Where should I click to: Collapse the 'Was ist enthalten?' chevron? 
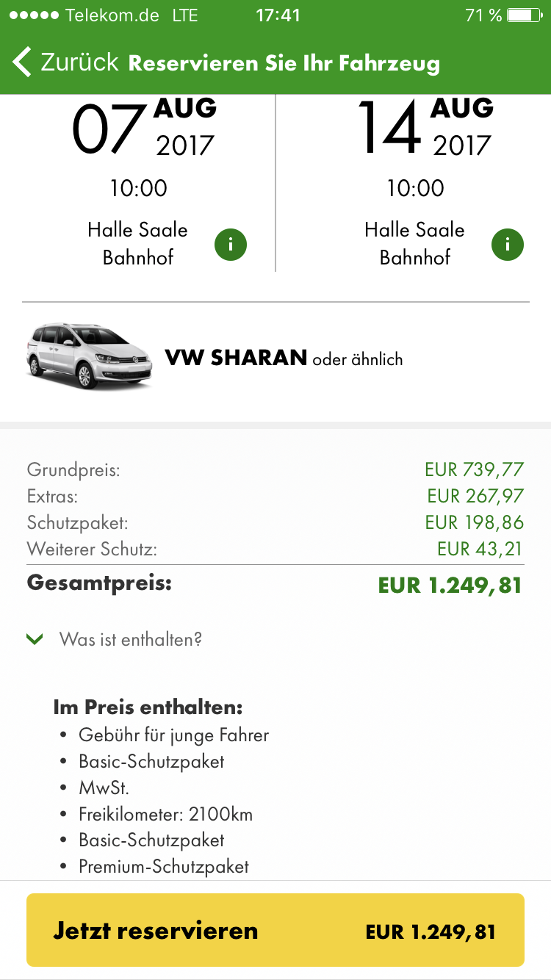(35, 639)
